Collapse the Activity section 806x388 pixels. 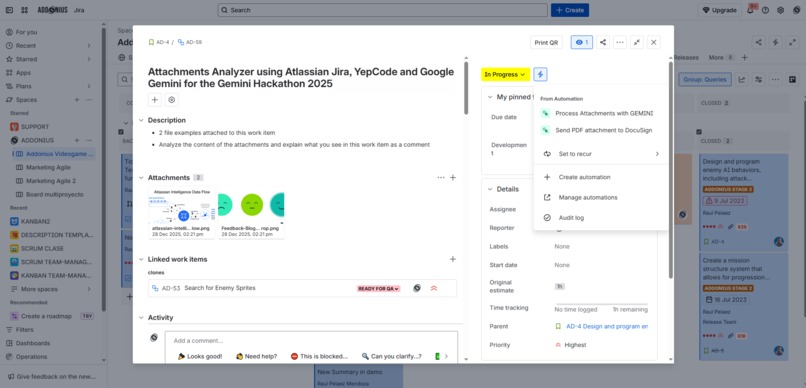tap(141, 318)
